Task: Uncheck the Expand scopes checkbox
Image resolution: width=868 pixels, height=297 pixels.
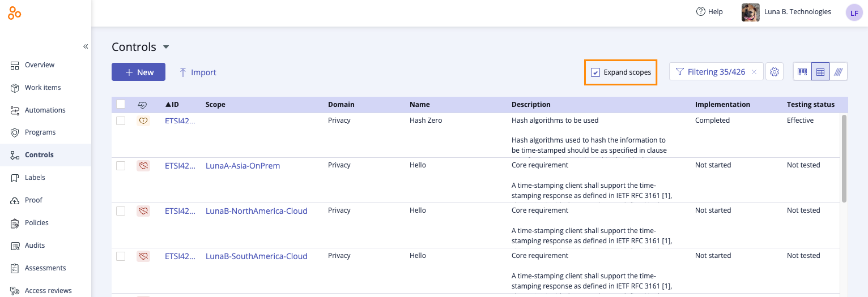Action: click(595, 72)
